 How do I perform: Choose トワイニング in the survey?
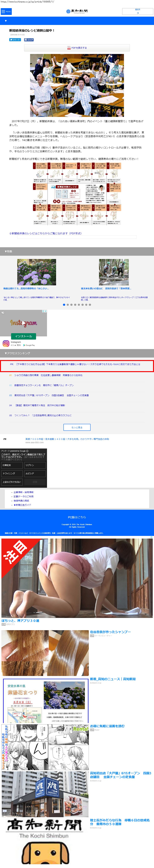(x=12, y=473)
